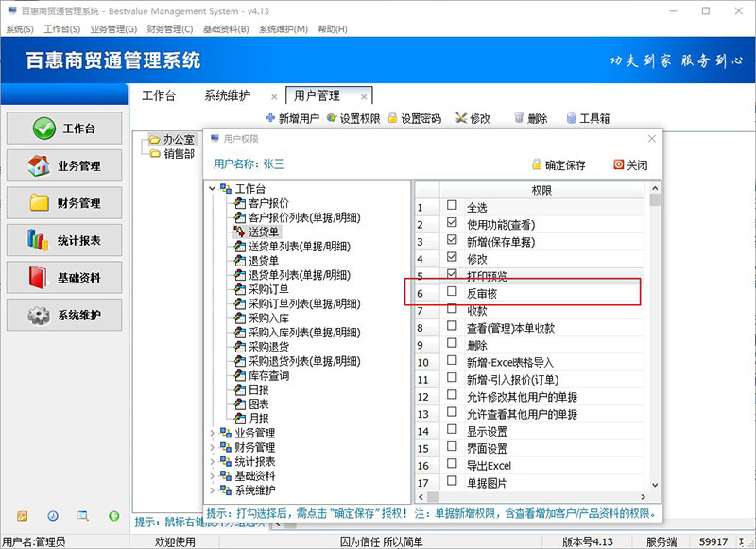Screen dimensions: 756x549
Task: Uncheck the 修改 permission checkbox
Action: [452, 256]
